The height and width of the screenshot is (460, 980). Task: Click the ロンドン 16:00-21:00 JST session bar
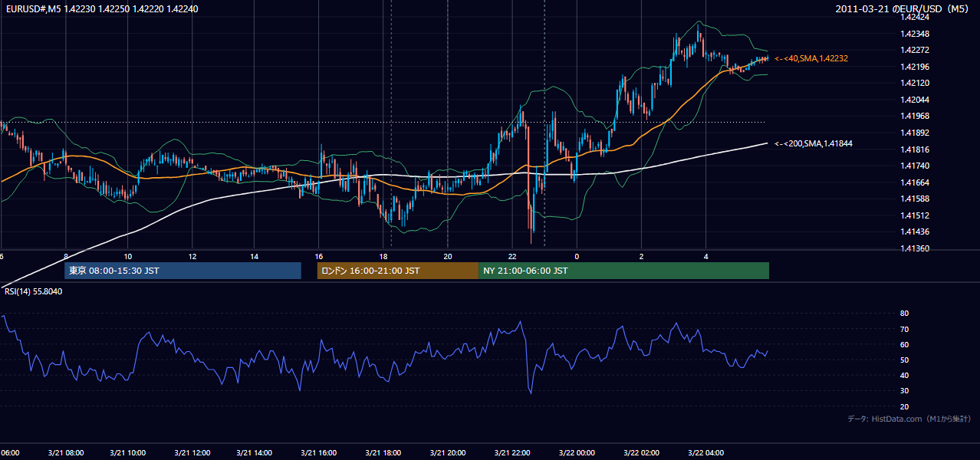click(398, 271)
